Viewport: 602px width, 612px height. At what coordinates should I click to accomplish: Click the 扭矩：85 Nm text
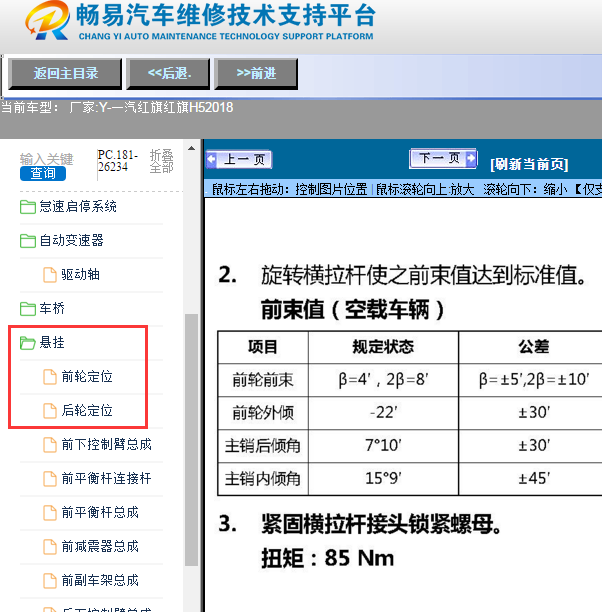[x=327, y=558]
